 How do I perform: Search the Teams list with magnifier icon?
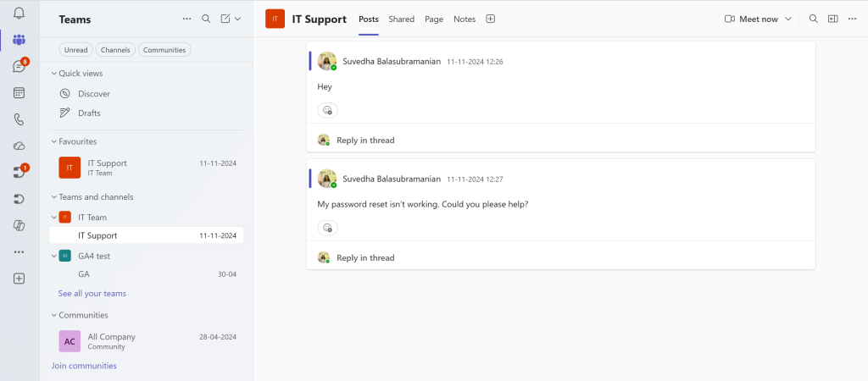(206, 19)
